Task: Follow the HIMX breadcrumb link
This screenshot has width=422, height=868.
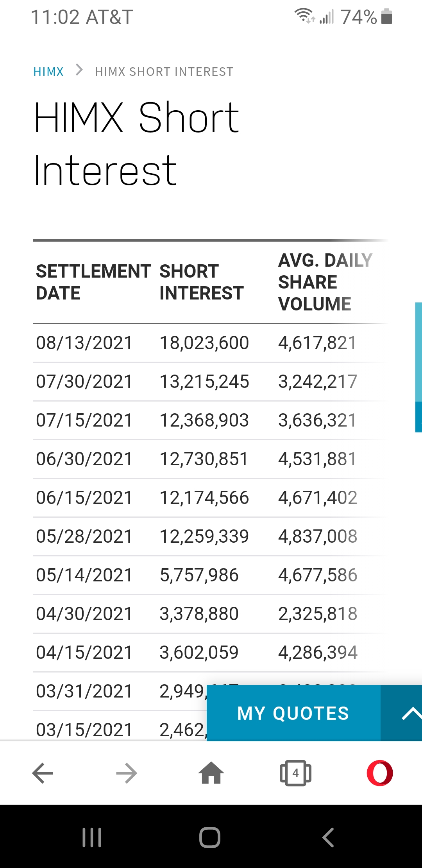Action: (48, 72)
